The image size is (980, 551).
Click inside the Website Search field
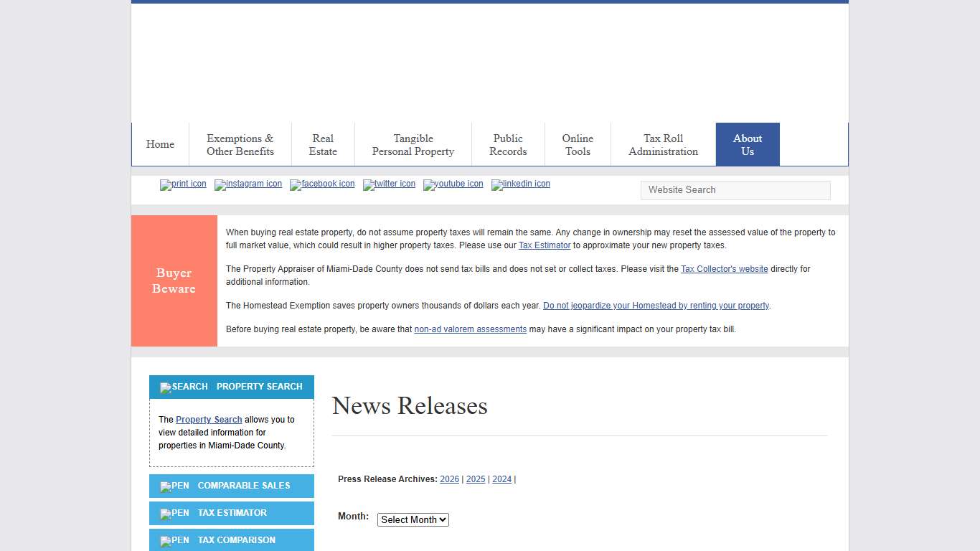click(735, 189)
